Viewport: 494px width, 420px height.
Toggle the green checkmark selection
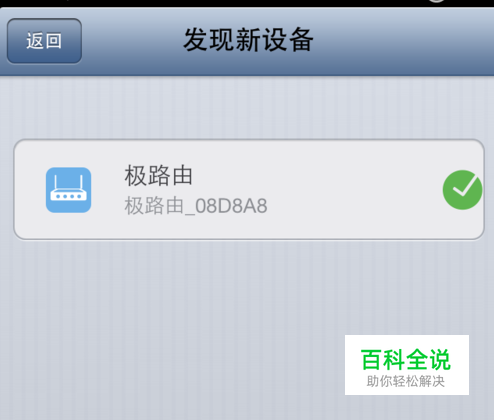pos(462,190)
